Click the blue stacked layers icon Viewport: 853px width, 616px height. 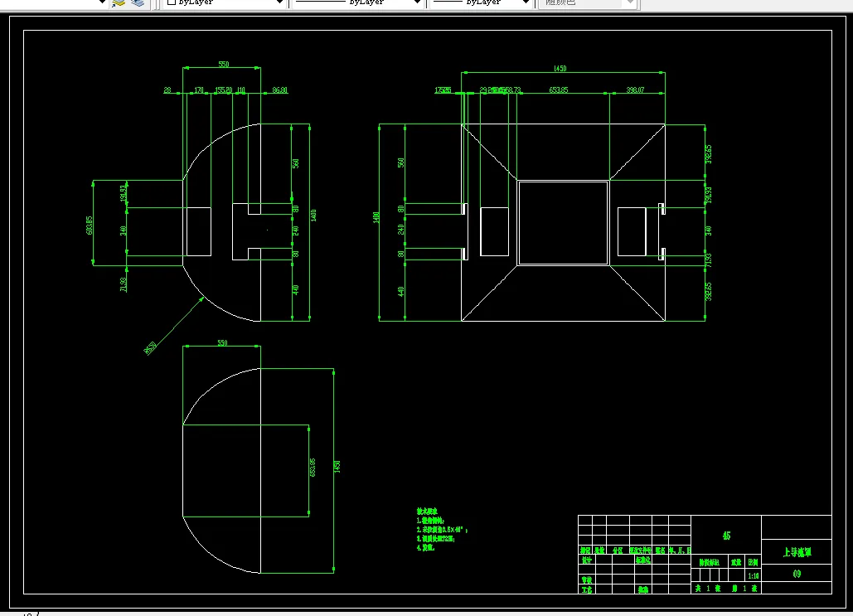point(138,2)
